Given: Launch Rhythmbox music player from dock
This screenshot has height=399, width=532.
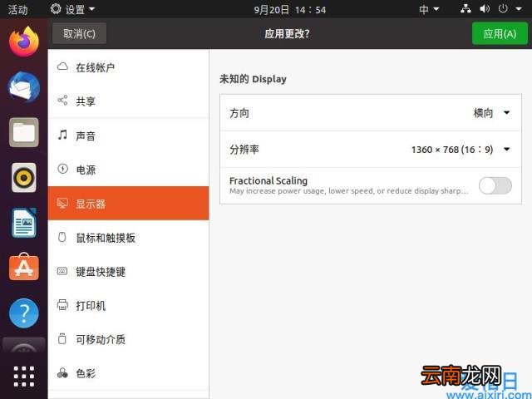Looking at the screenshot, I should click(x=24, y=177).
